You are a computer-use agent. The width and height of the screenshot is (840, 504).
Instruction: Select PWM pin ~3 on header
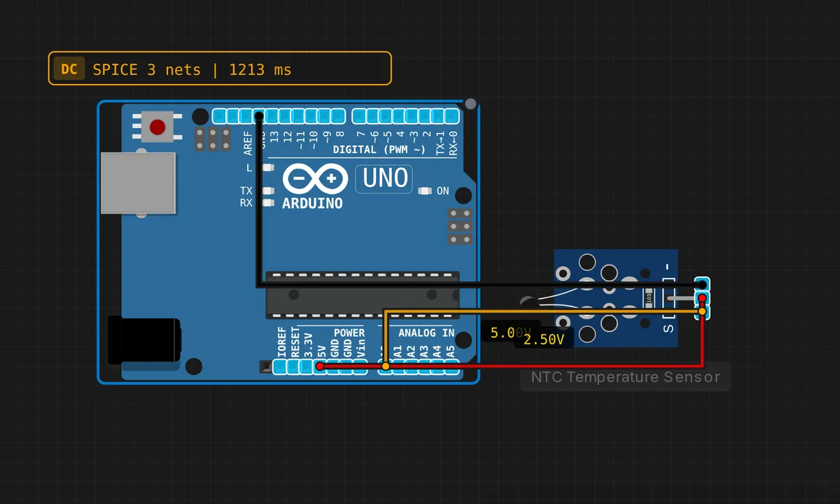[412, 116]
